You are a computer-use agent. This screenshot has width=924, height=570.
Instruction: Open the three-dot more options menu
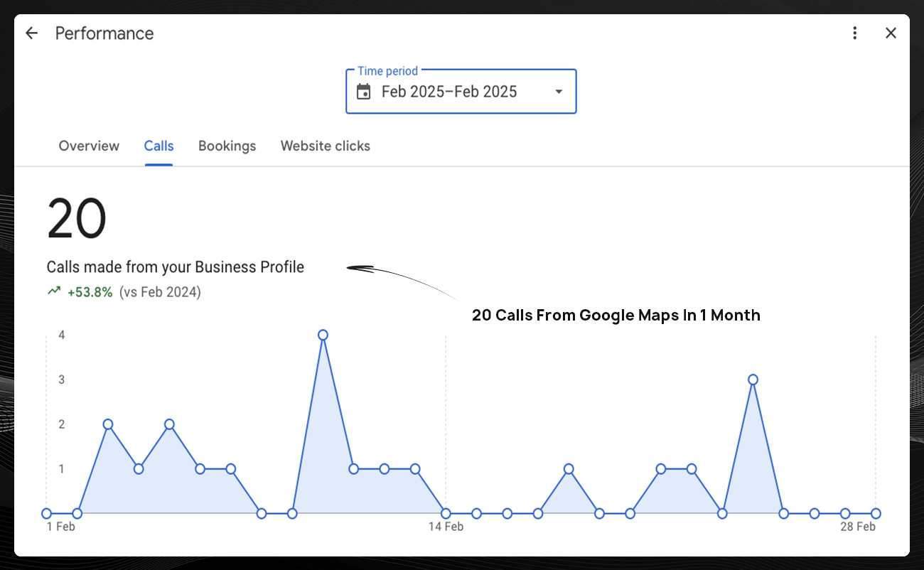[855, 33]
